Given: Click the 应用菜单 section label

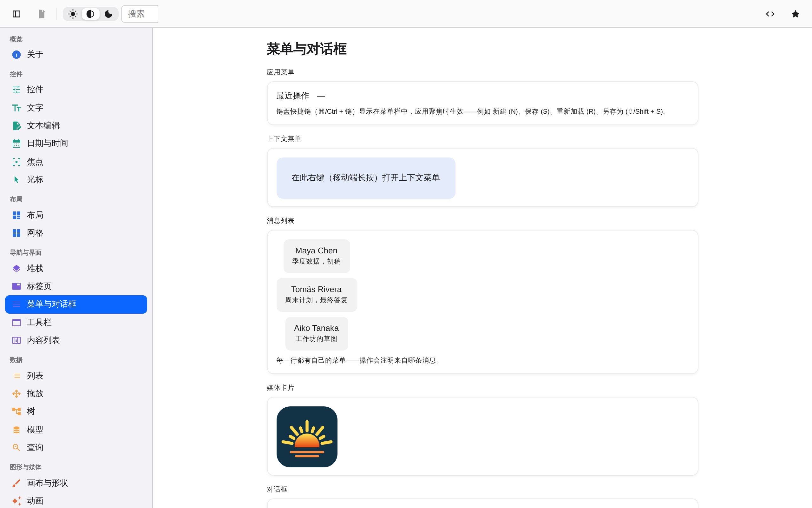Looking at the screenshot, I should click(x=280, y=72).
